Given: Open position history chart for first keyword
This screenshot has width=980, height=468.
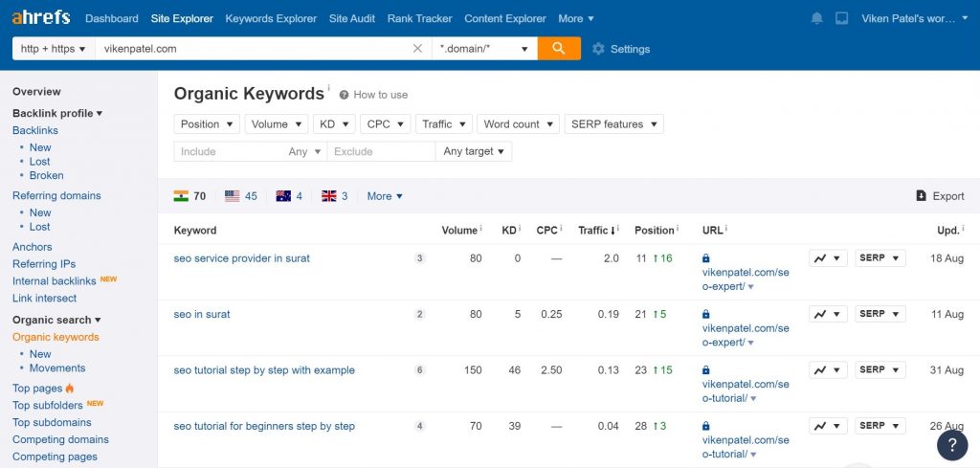Looking at the screenshot, I should [x=827, y=258].
